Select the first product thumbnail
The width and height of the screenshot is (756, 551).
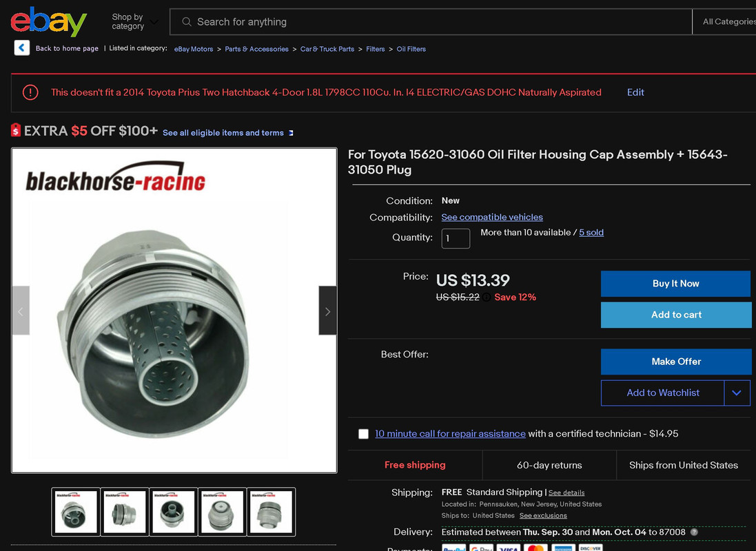pyautogui.click(x=76, y=512)
